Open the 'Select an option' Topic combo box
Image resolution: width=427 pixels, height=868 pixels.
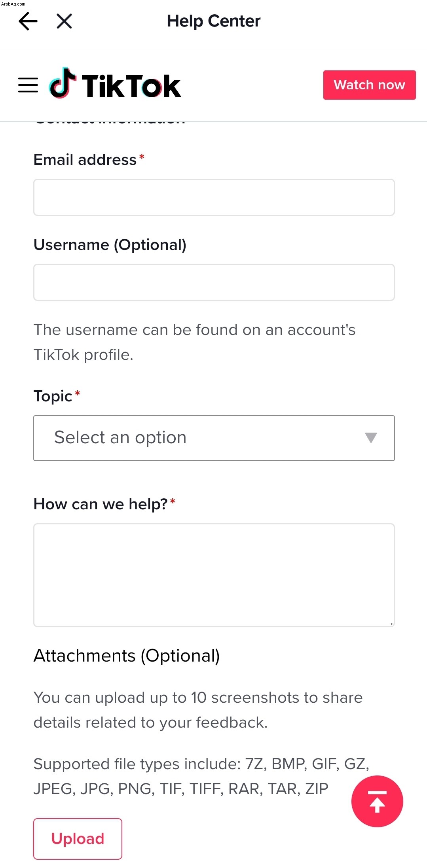point(214,438)
